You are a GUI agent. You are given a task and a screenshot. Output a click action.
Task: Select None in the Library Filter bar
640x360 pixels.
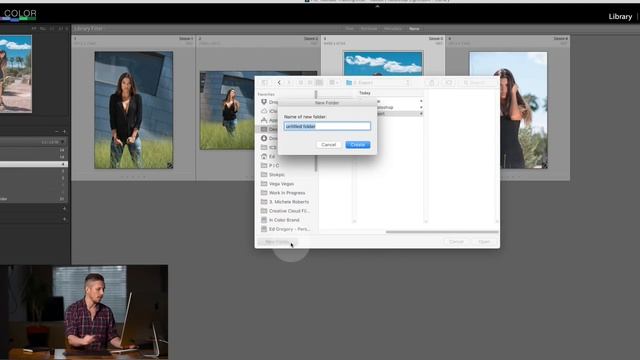click(414, 29)
